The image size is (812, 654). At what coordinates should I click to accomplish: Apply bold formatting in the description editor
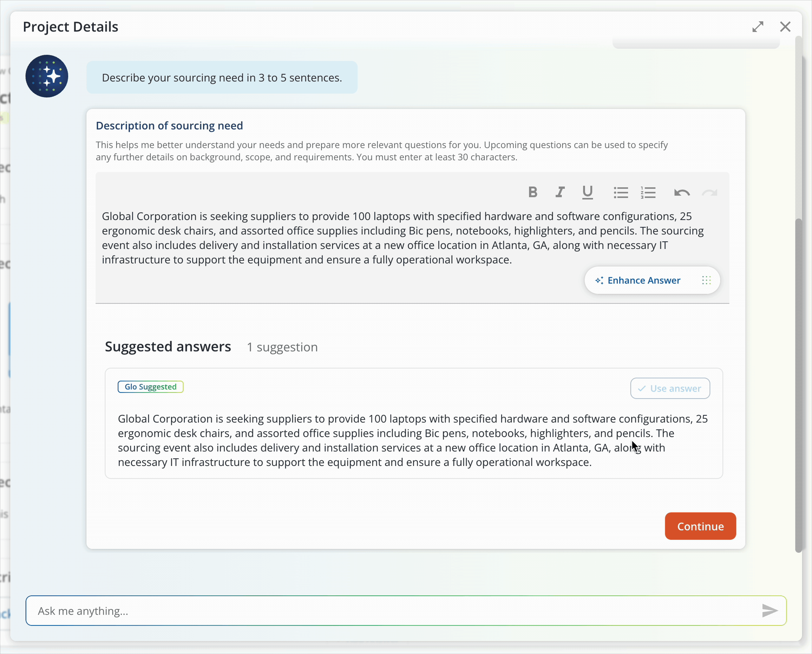pyautogui.click(x=533, y=192)
